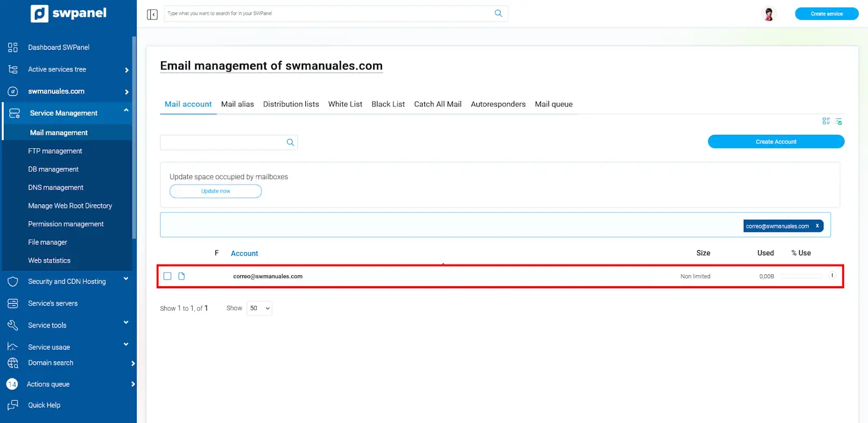
Task: Sort by the Account column header
Action: pos(244,253)
